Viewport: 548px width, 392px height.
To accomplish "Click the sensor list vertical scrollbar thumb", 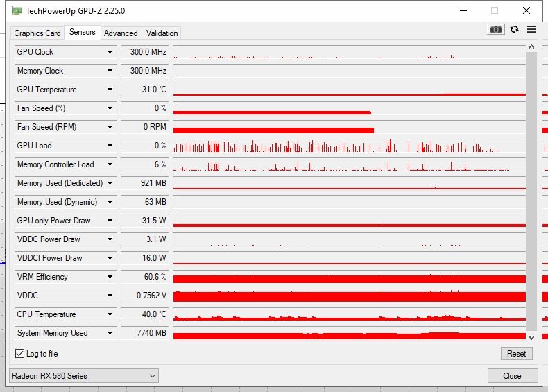I will pyautogui.click(x=531, y=191).
